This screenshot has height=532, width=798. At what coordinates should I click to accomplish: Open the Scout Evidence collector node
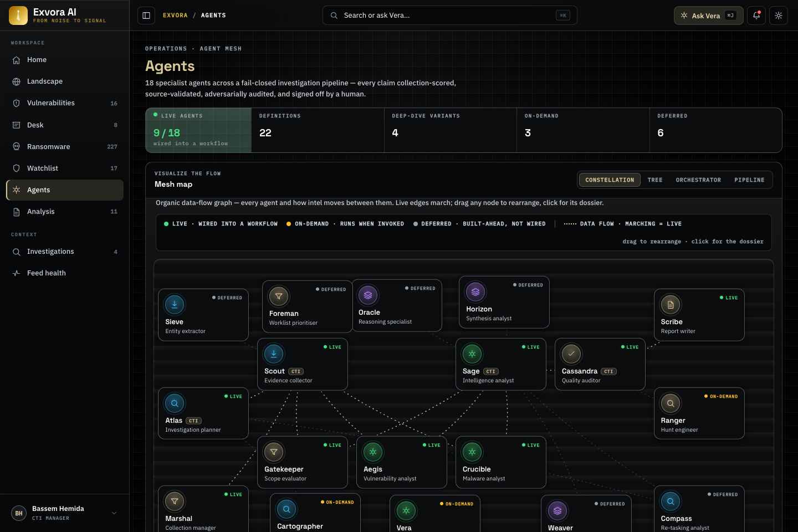pos(303,364)
